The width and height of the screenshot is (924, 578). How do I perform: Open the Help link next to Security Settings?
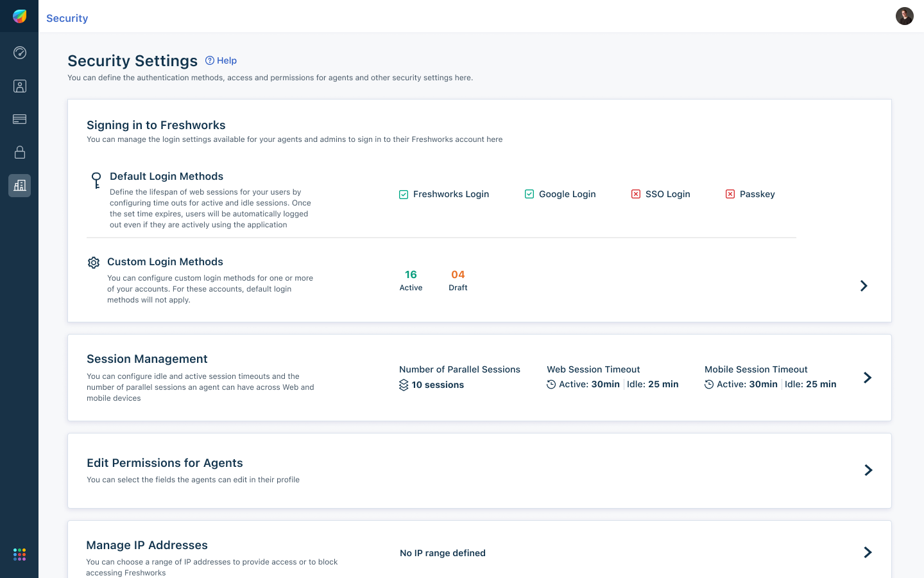point(221,60)
